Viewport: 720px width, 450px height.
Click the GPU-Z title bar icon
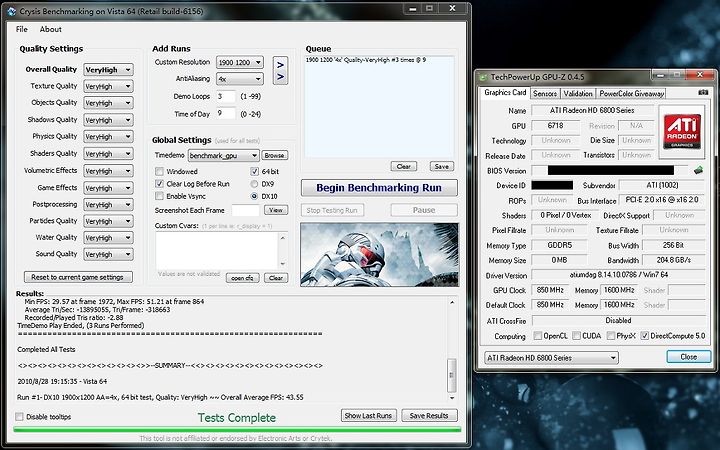click(x=484, y=77)
